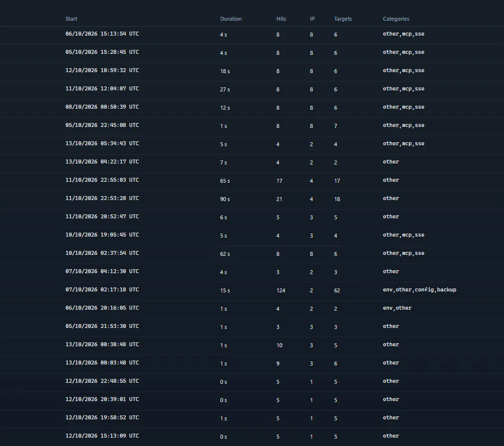Click the 62 s duration cell

pos(225,254)
